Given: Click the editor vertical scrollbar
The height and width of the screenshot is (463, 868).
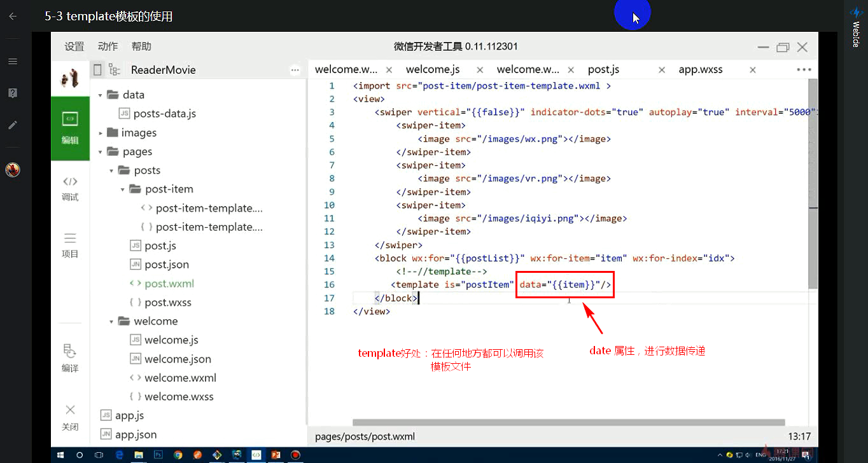Looking at the screenshot, I should 813,183.
